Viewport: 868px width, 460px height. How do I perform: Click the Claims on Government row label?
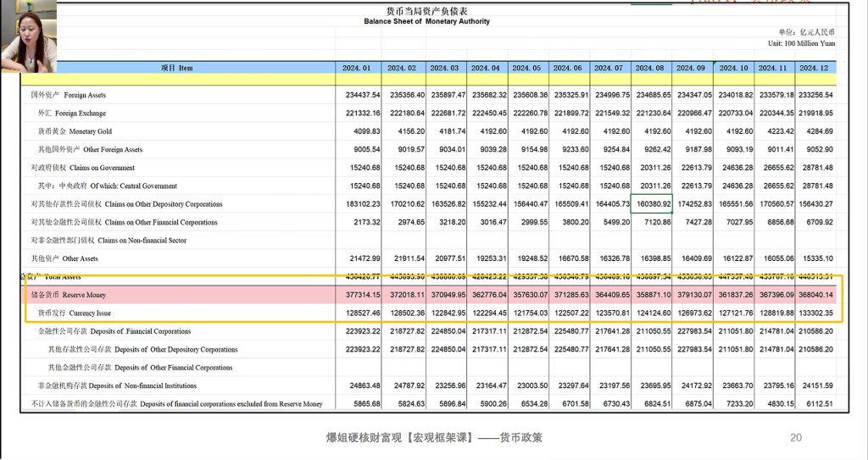(83, 168)
